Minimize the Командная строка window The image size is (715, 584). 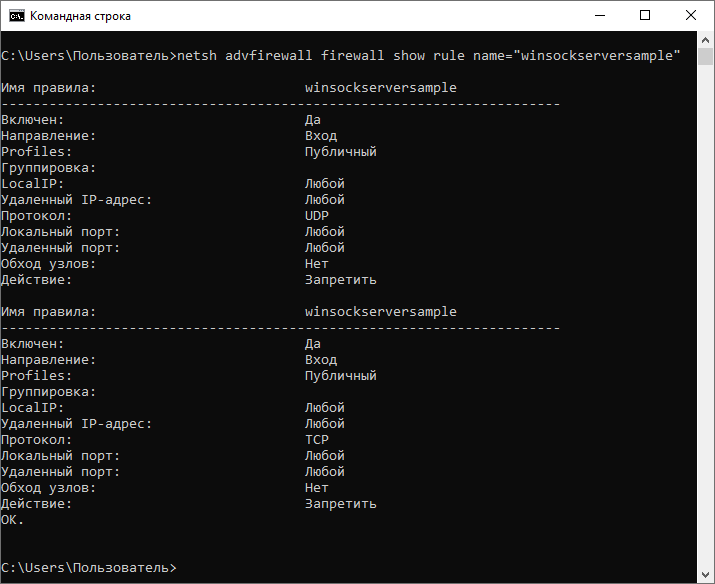(x=599, y=16)
